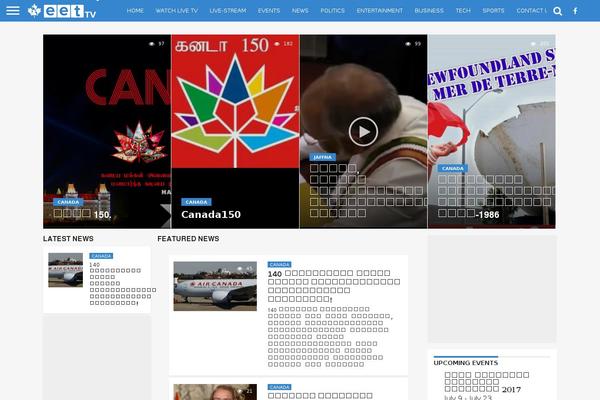Screen dimensions: 600x400
Task: Play the Jaffna video slide
Action: click(x=363, y=132)
